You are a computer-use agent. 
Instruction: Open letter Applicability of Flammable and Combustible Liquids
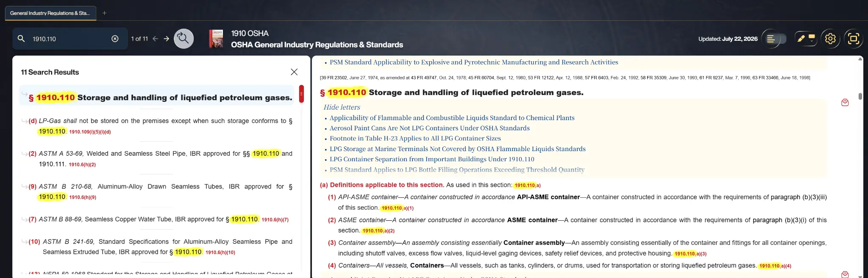[452, 118]
